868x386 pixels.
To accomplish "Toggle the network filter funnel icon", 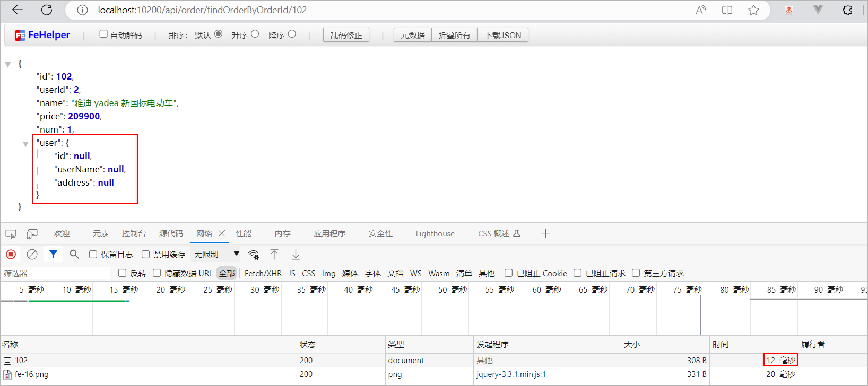I will 53,255.
